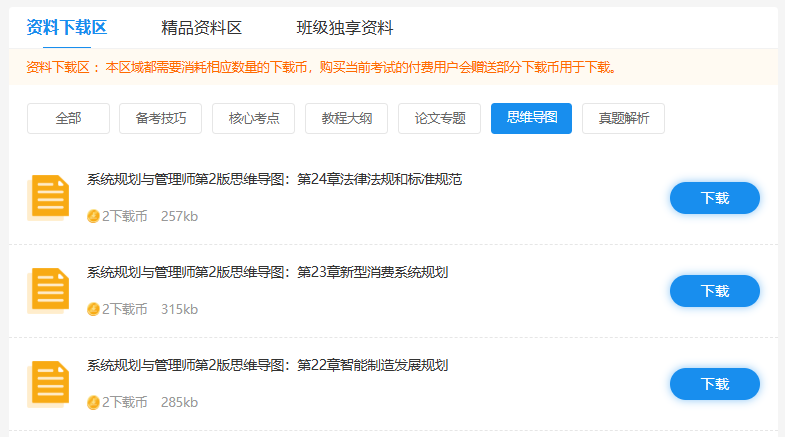Switch to the 资料下载区 tab

[66, 28]
